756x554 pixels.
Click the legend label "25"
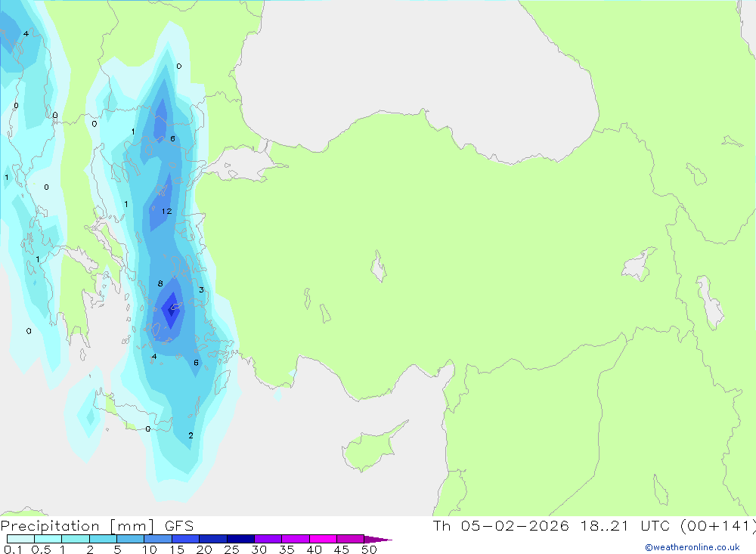tap(231, 549)
